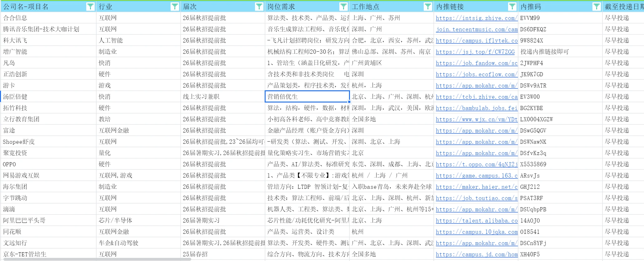Select the 25届春招 cell
This screenshot has width=644, height=261.
click(x=223, y=254)
